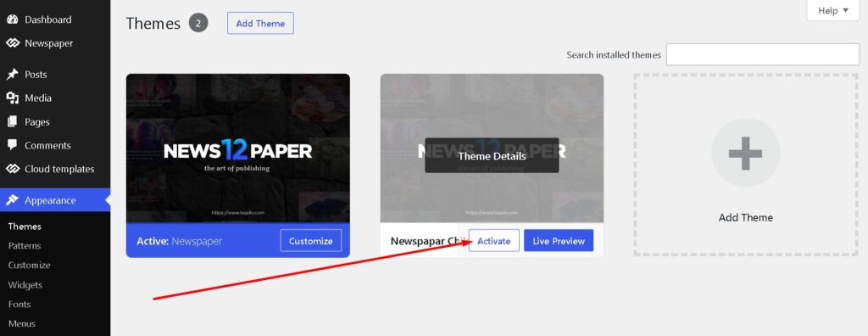Click the Comments speech bubble icon

[x=12, y=145]
